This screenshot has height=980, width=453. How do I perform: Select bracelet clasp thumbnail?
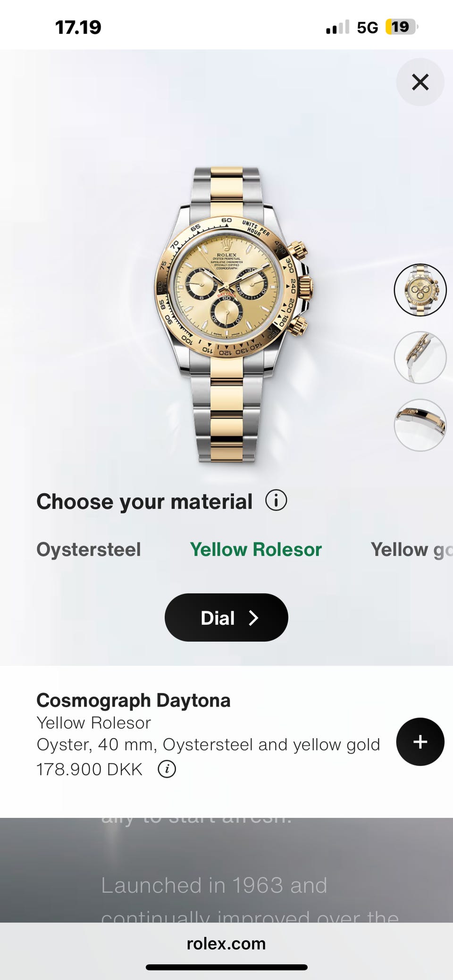tap(420, 425)
